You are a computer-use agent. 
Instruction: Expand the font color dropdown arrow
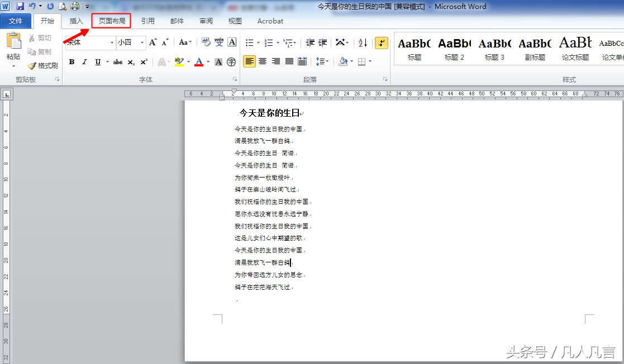pos(207,61)
